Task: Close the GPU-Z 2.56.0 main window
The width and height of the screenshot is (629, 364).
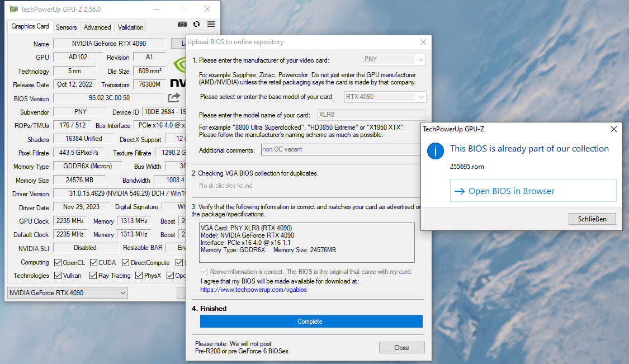Action: (207, 9)
